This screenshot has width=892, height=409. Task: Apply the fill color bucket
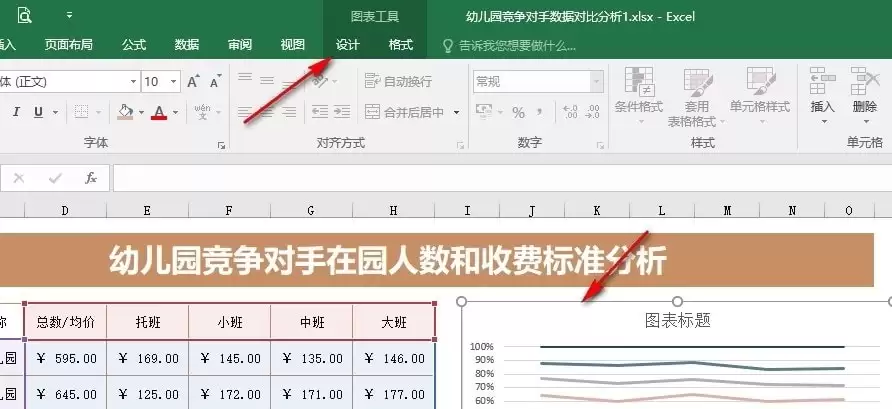[x=125, y=111]
